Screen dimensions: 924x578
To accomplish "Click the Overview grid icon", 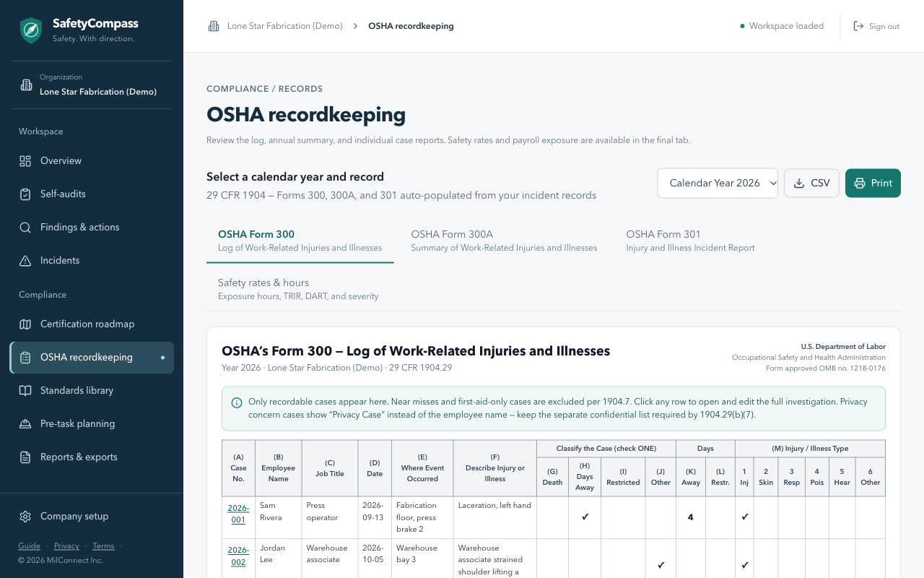I will pyautogui.click(x=25, y=161).
